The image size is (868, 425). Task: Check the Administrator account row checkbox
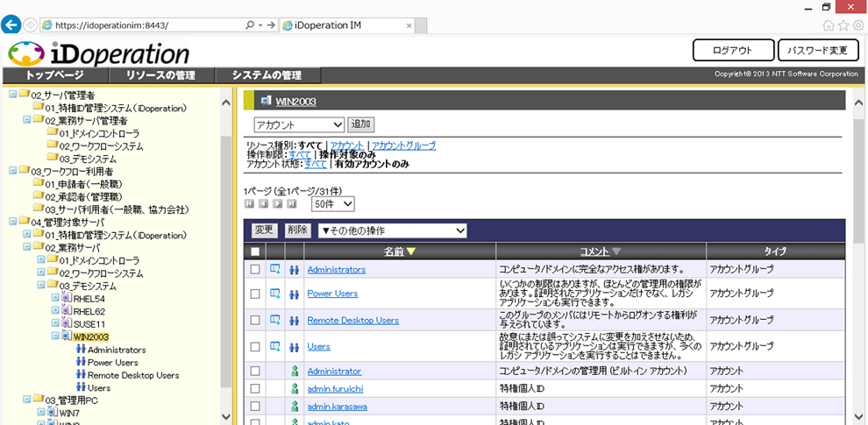254,372
